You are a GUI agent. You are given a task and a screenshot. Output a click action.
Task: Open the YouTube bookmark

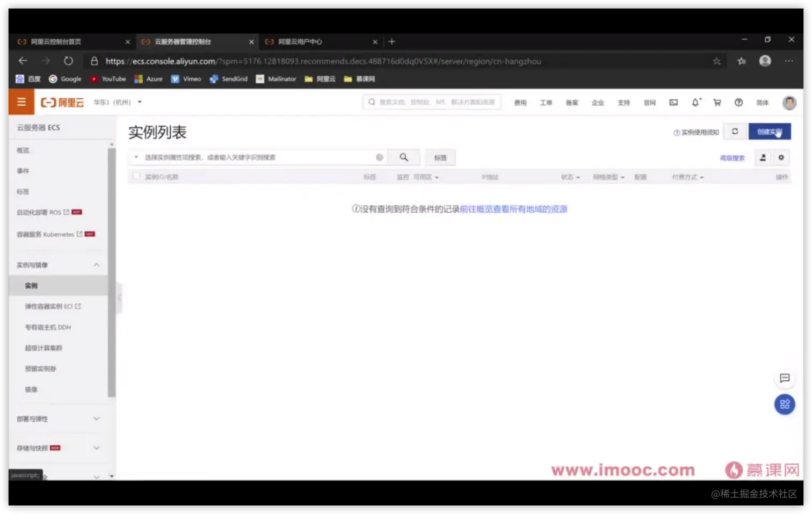coord(108,79)
